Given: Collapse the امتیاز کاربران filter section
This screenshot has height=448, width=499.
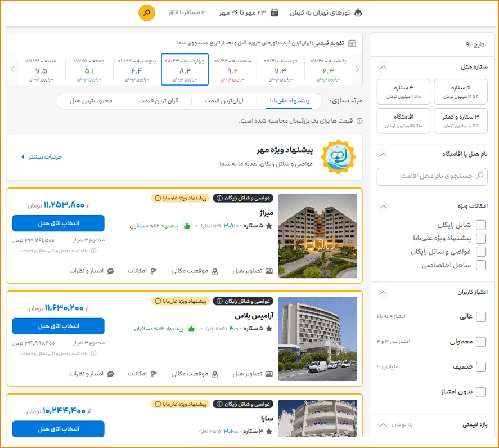Looking at the screenshot, I should point(383,292).
